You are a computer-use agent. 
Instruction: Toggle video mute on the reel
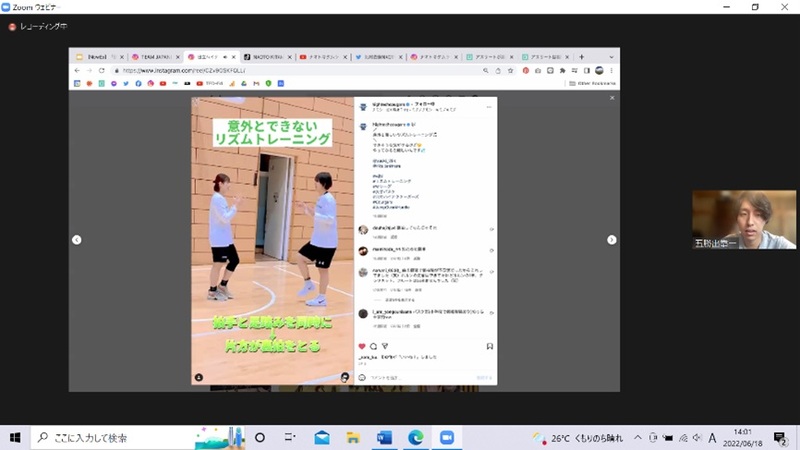[345, 377]
